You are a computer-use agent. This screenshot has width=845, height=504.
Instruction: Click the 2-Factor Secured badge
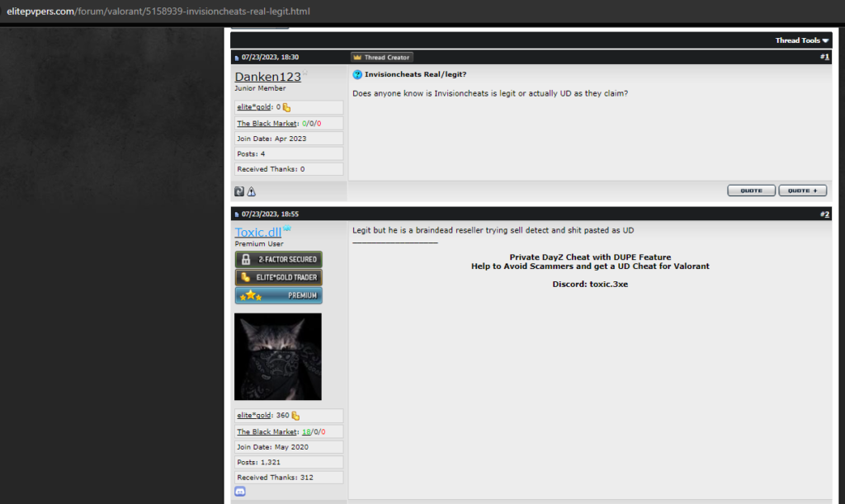point(278,259)
